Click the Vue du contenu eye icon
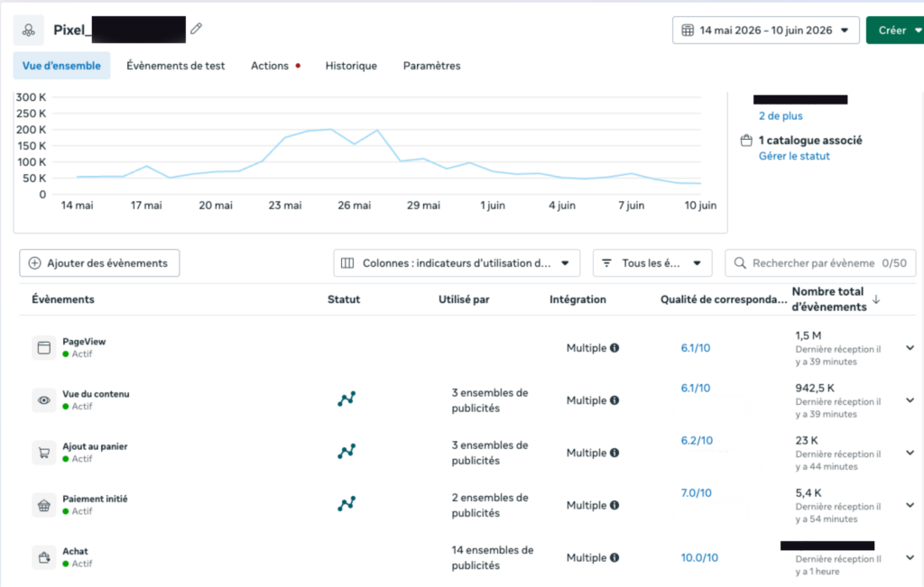This screenshot has height=587, width=924. click(43, 399)
